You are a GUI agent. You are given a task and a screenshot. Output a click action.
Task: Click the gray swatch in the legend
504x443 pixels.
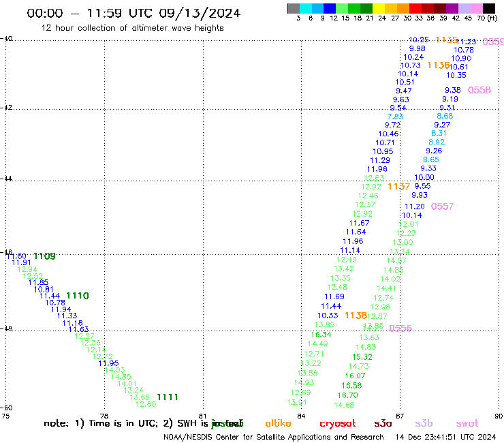click(x=294, y=8)
